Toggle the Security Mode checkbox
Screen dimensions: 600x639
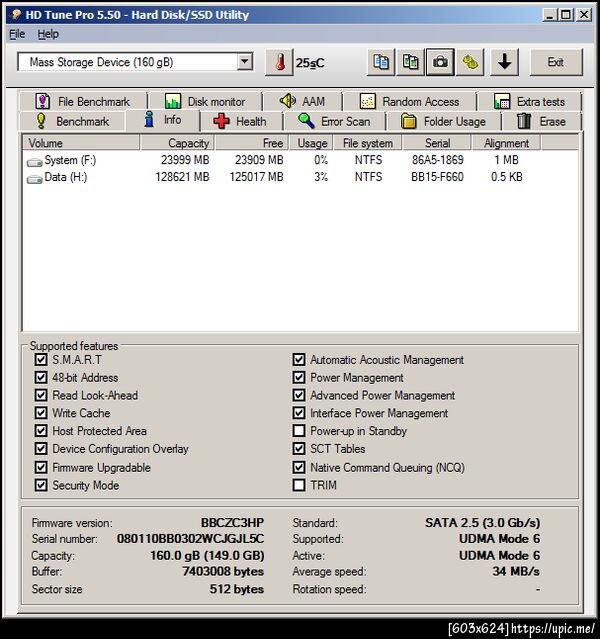pyautogui.click(x=41, y=485)
